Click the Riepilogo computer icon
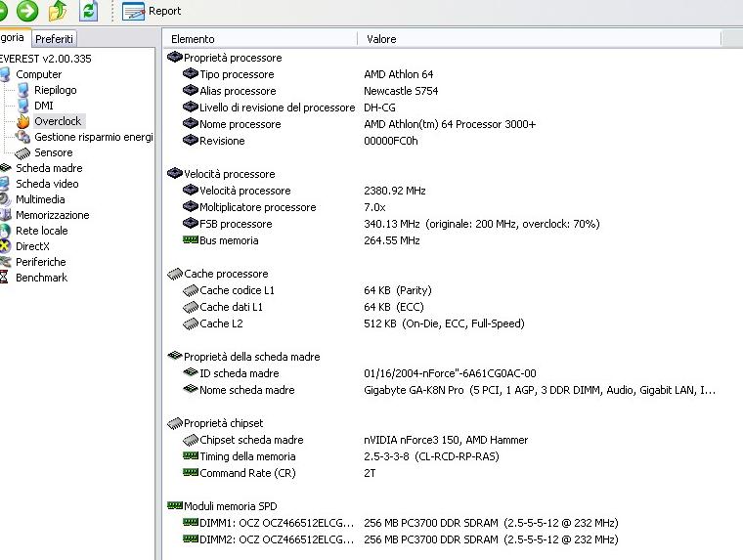This screenshot has height=560, width=743. (22, 90)
